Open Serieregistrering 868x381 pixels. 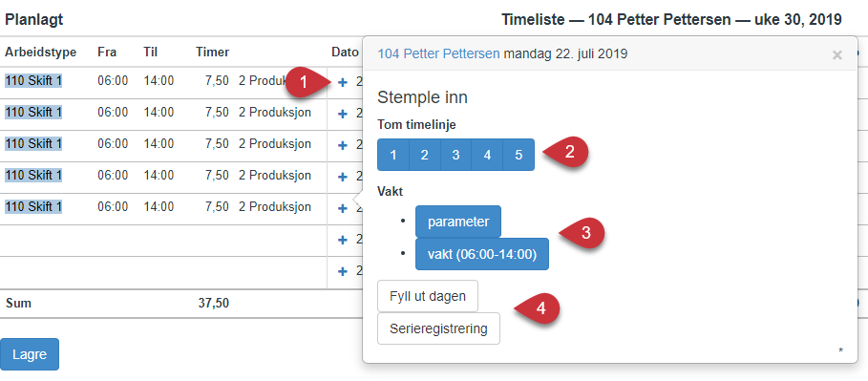(438, 328)
